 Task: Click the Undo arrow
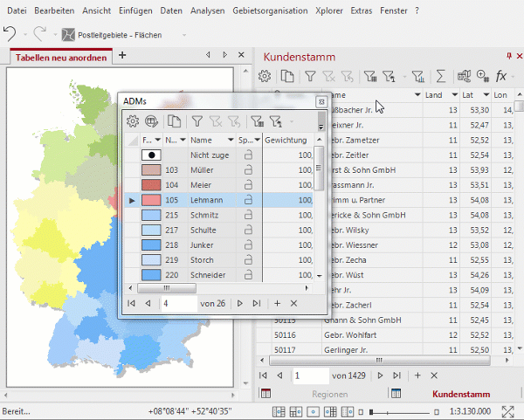click(x=10, y=34)
